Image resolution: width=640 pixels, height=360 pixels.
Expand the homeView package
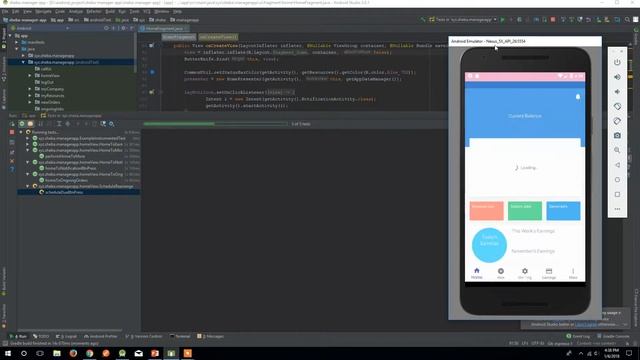(x=30, y=76)
